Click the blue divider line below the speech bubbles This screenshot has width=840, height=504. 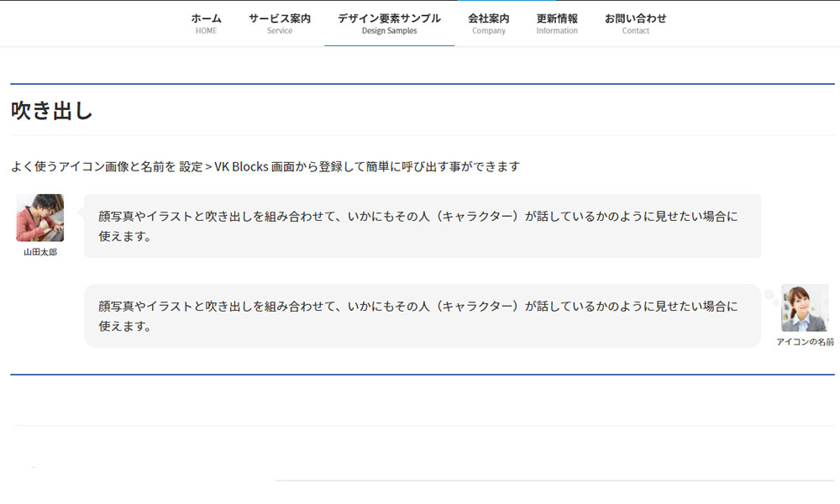point(422,375)
